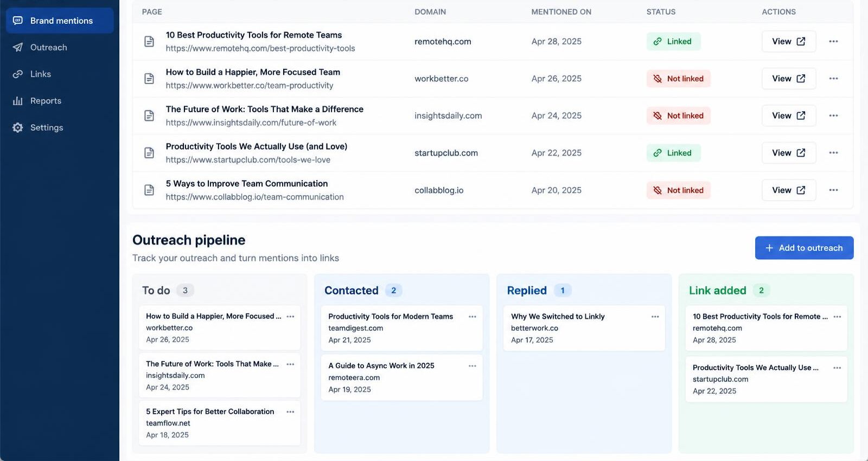Open Why We Switched to Linkly card
The height and width of the screenshot is (461, 868).
[584, 328]
